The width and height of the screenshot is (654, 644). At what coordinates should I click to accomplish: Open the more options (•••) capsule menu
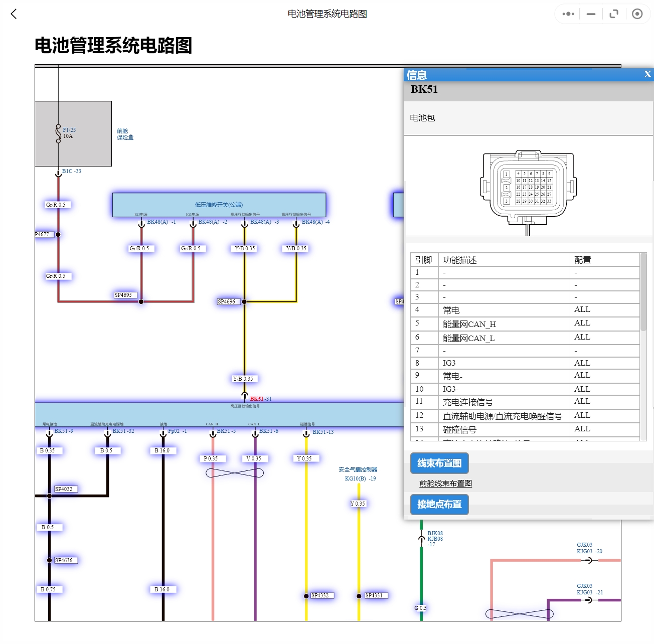(567, 14)
